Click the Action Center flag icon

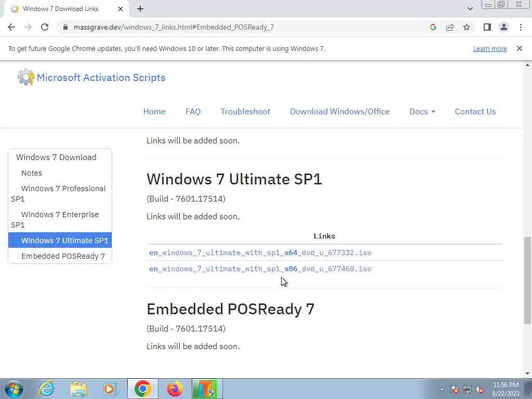455,389
